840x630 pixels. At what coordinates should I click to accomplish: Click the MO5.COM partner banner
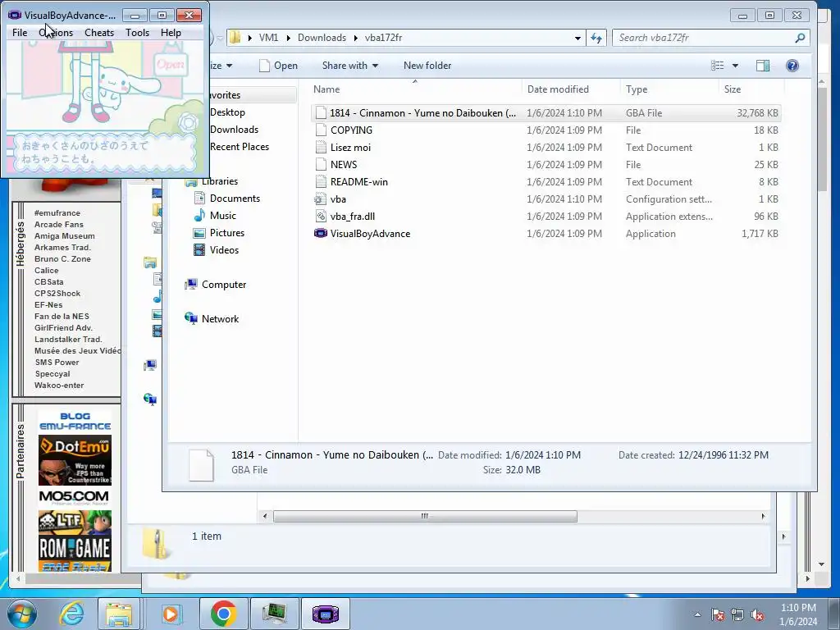tap(75, 498)
